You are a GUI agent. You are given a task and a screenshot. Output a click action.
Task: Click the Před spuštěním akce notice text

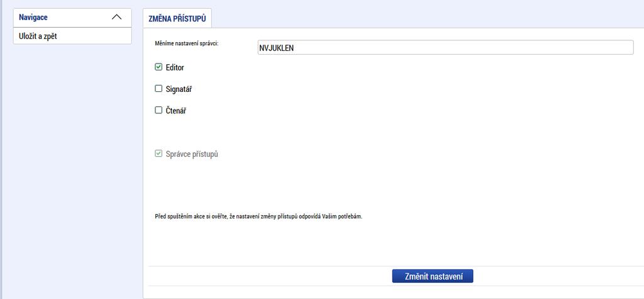click(x=258, y=217)
